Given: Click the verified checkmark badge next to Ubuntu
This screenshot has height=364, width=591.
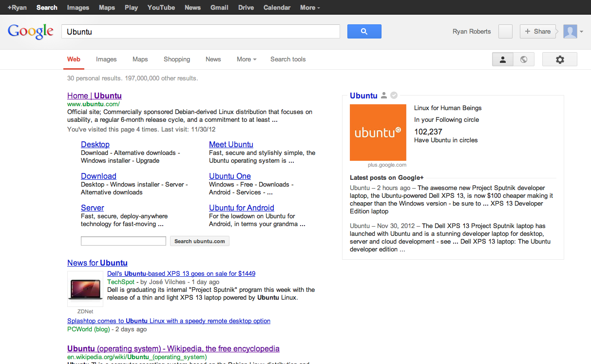Looking at the screenshot, I should [394, 96].
